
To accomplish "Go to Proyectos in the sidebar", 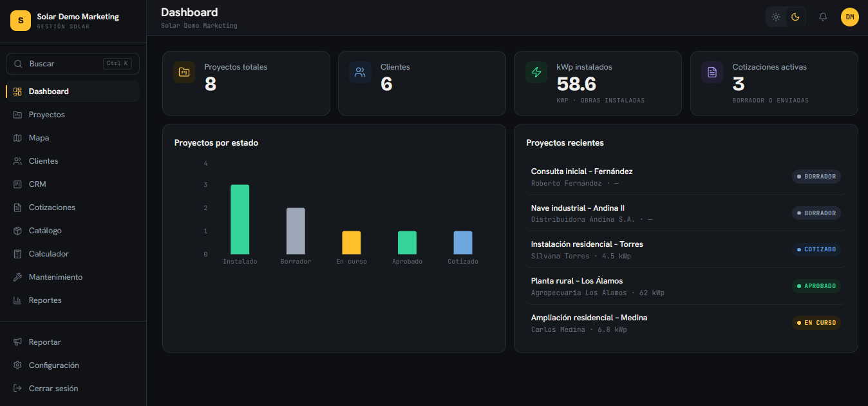I will tap(73, 115).
